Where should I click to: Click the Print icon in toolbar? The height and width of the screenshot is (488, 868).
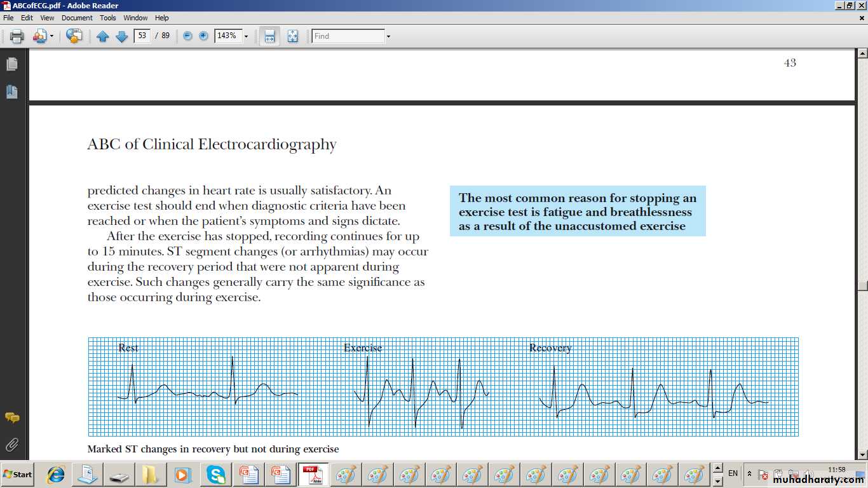17,36
